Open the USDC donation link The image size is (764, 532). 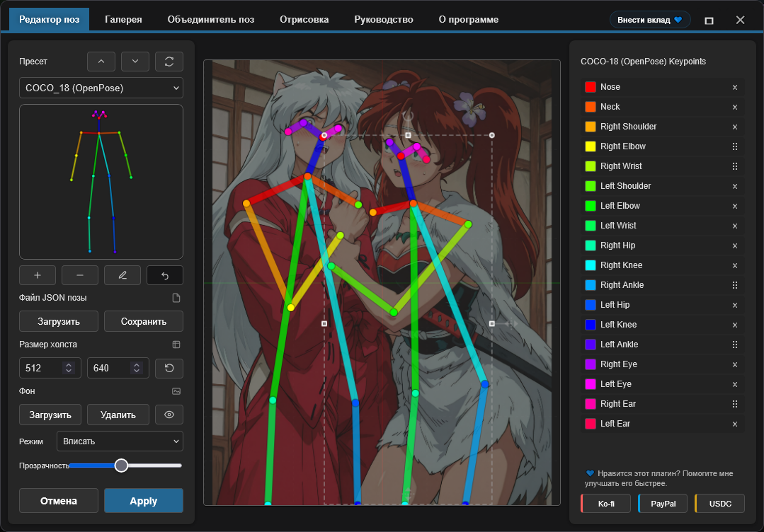[720, 504]
